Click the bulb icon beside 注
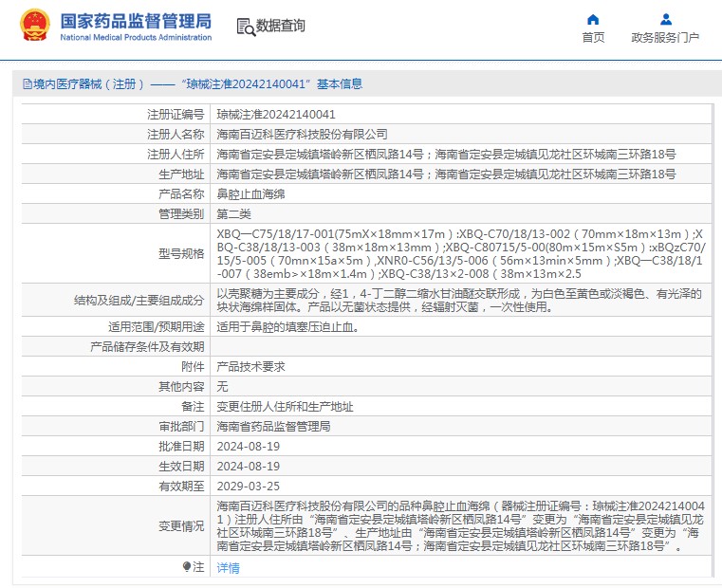Screen dimensions: 722x588 click(x=187, y=567)
